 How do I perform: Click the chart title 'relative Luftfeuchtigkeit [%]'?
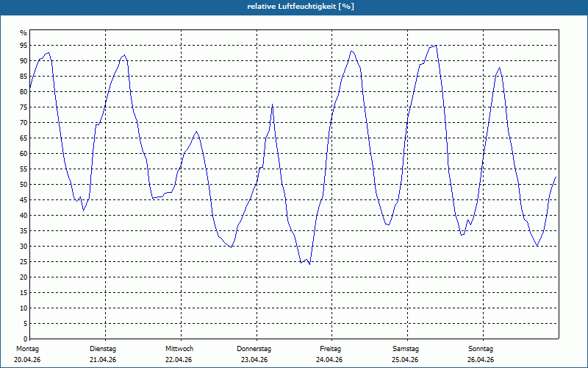[301, 7]
